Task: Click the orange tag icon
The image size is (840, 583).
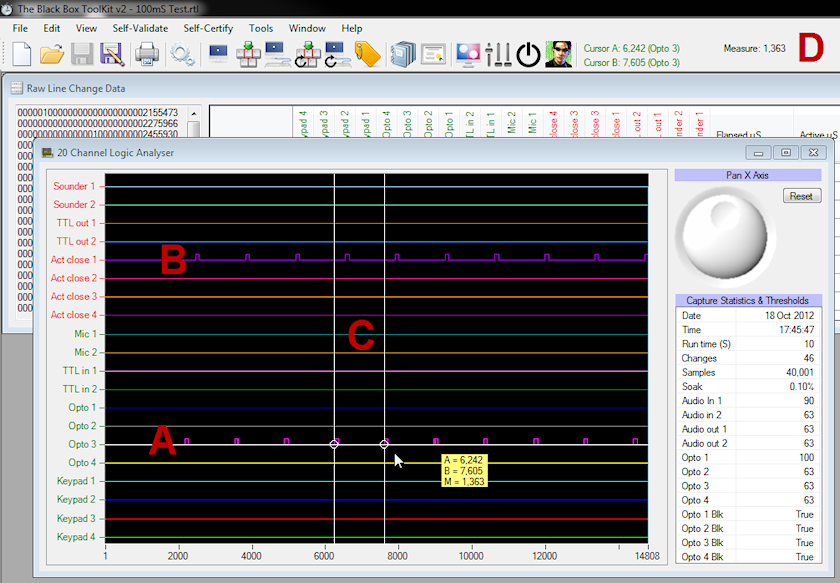Action: [367, 54]
